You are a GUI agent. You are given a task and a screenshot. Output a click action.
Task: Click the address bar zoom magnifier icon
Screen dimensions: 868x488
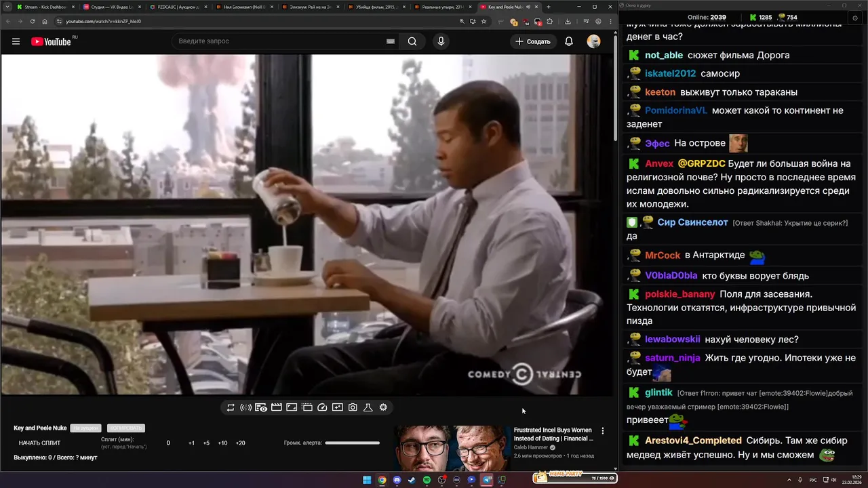pos(462,21)
